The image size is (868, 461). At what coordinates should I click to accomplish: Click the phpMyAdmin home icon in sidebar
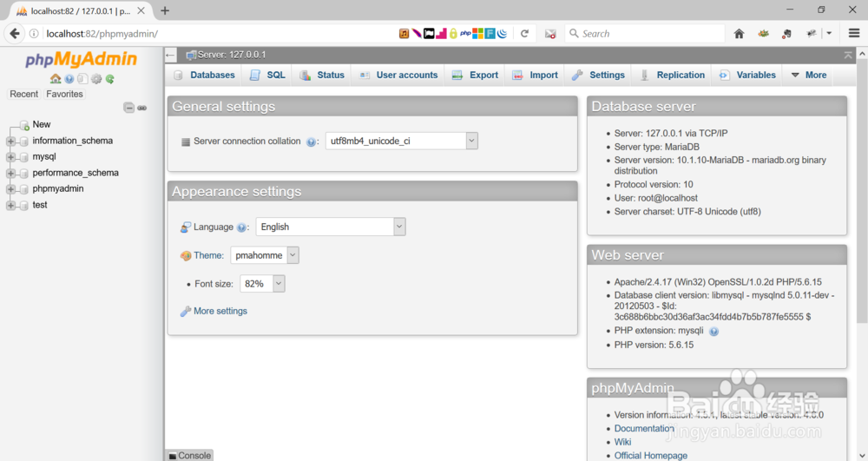[x=56, y=79]
